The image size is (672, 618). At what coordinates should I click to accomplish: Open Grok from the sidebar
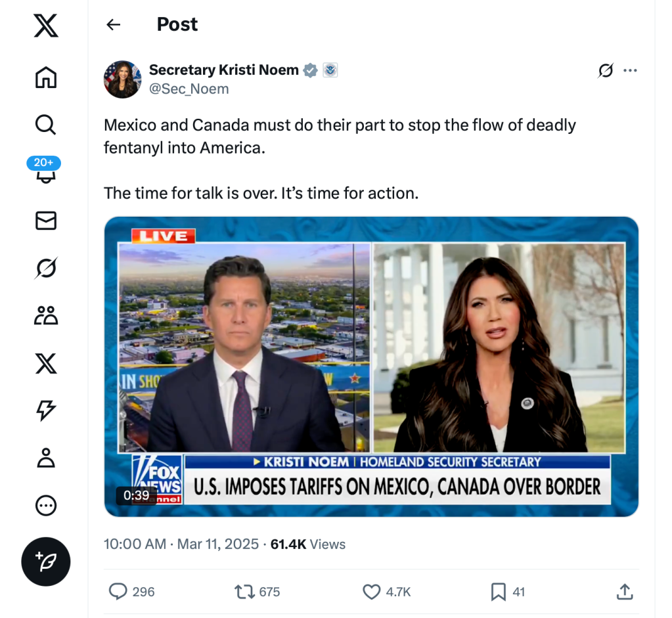45,268
